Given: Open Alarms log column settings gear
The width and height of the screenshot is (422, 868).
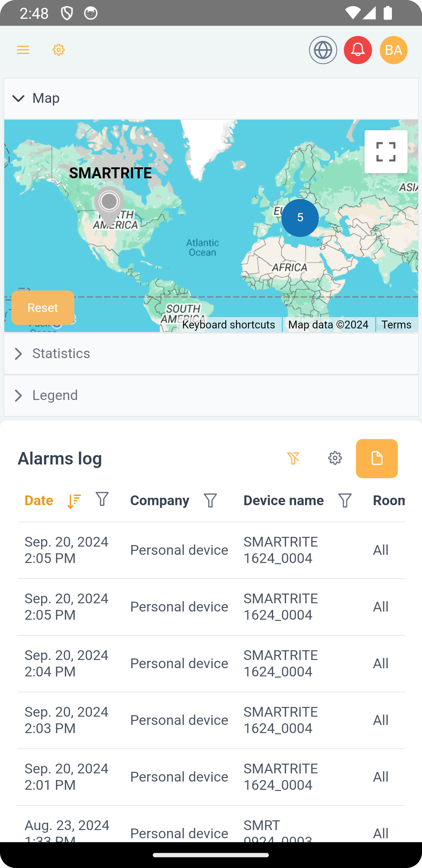Looking at the screenshot, I should (335, 458).
